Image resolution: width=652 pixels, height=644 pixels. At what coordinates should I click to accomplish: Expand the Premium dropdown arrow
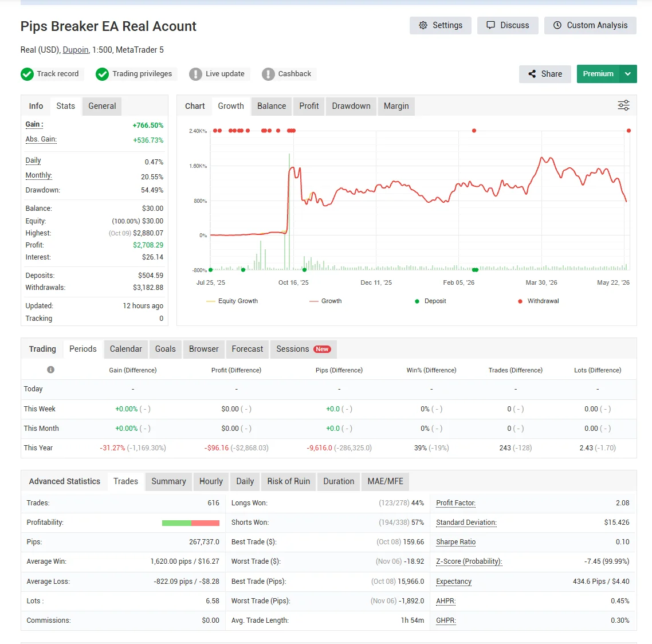click(x=628, y=74)
